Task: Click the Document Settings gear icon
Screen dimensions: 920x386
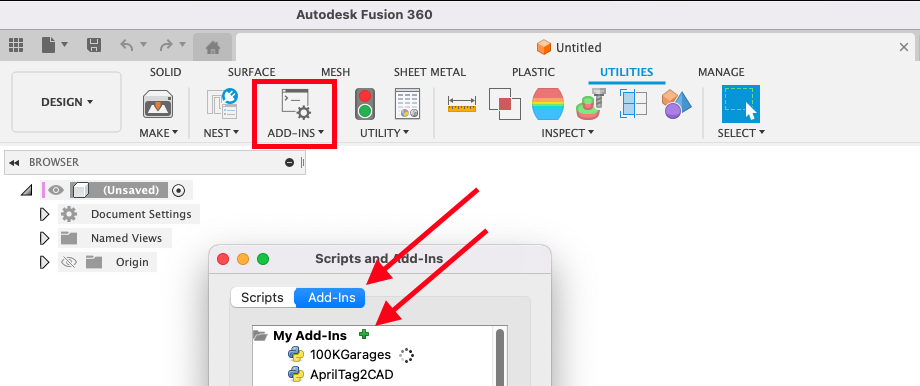Action: (x=69, y=214)
